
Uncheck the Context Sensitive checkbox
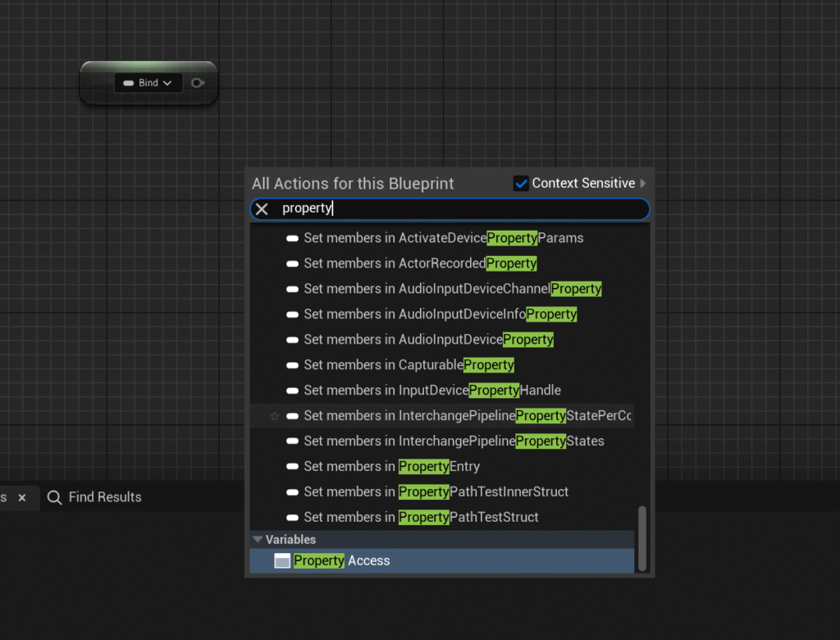pyautogui.click(x=520, y=184)
